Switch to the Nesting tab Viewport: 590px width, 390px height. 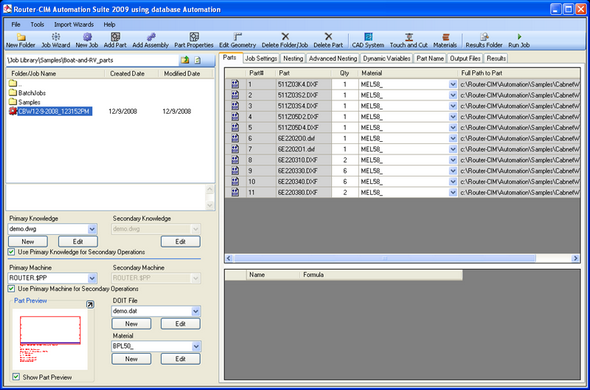[293, 58]
